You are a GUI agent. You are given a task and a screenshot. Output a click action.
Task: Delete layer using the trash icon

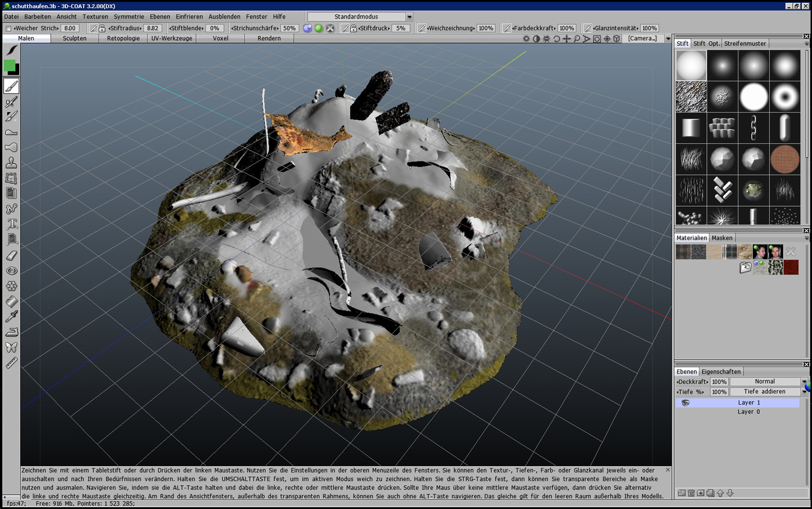(691, 493)
